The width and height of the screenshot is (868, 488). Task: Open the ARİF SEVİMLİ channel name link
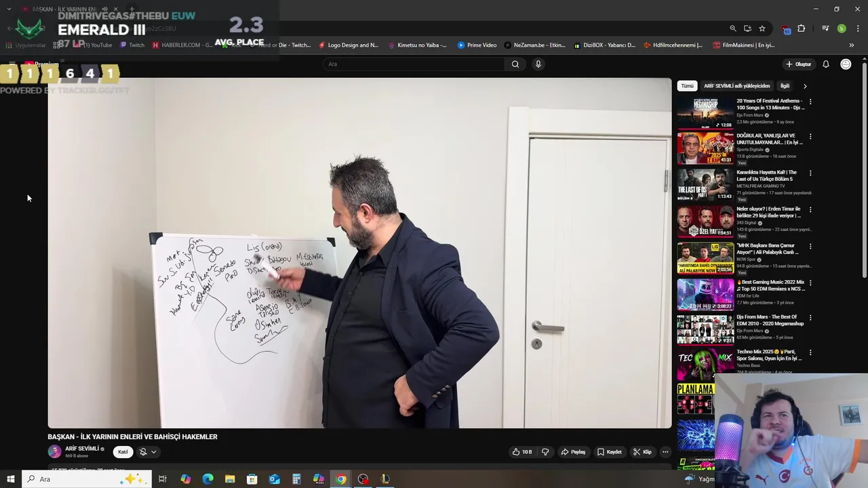(x=82, y=449)
